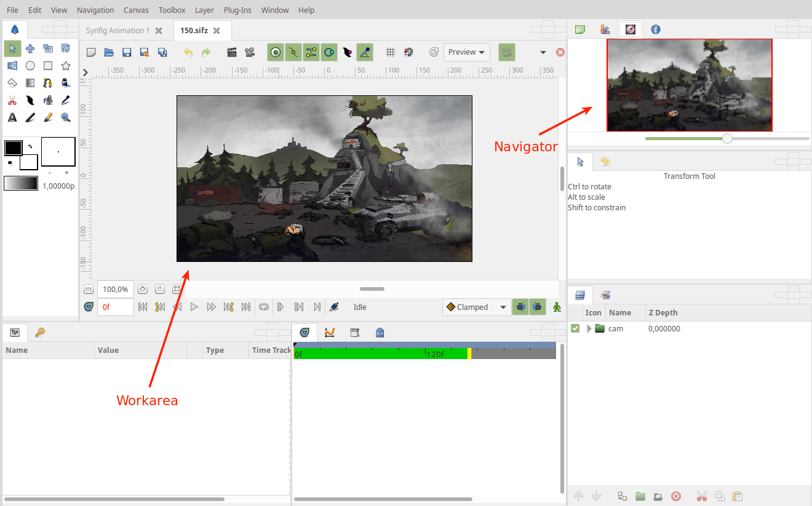The image size is (812, 506).
Task: Click the yellow end marker on timebar
Action: tap(469, 354)
